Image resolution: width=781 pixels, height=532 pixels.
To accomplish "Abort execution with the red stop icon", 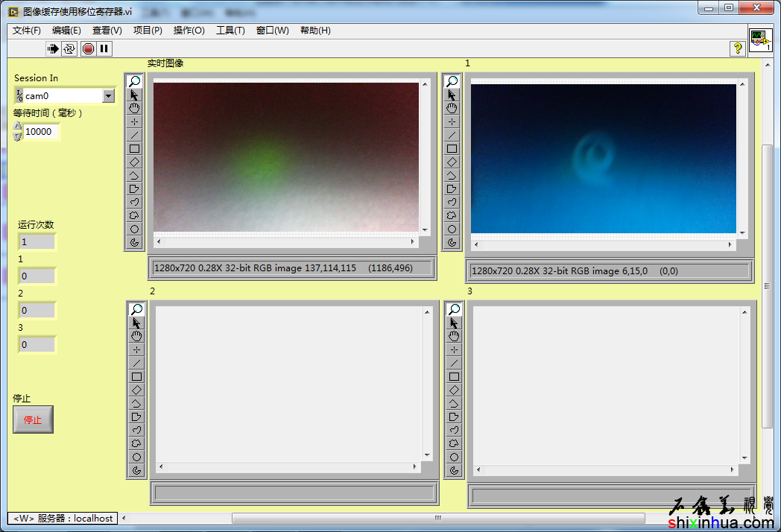I will click(88, 48).
